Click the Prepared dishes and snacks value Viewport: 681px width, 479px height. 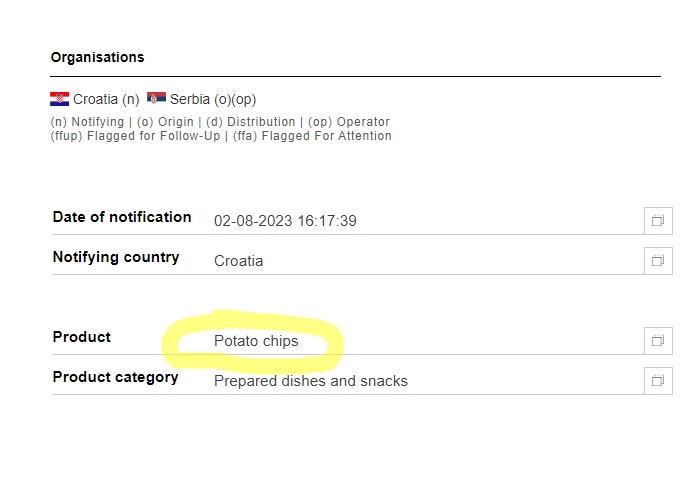pyautogui.click(x=310, y=381)
